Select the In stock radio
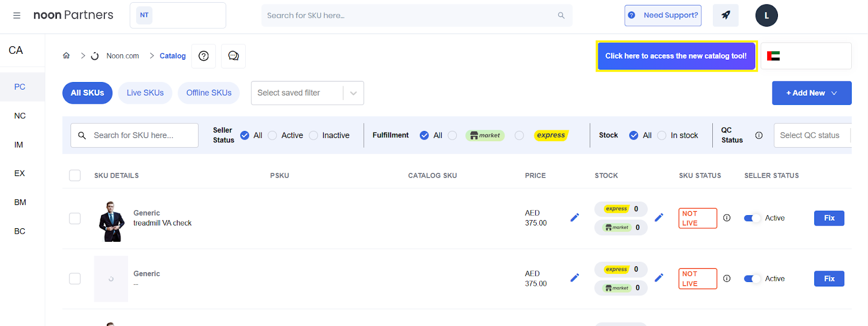The width and height of the screenshot is (868, 326). point(662,135)
